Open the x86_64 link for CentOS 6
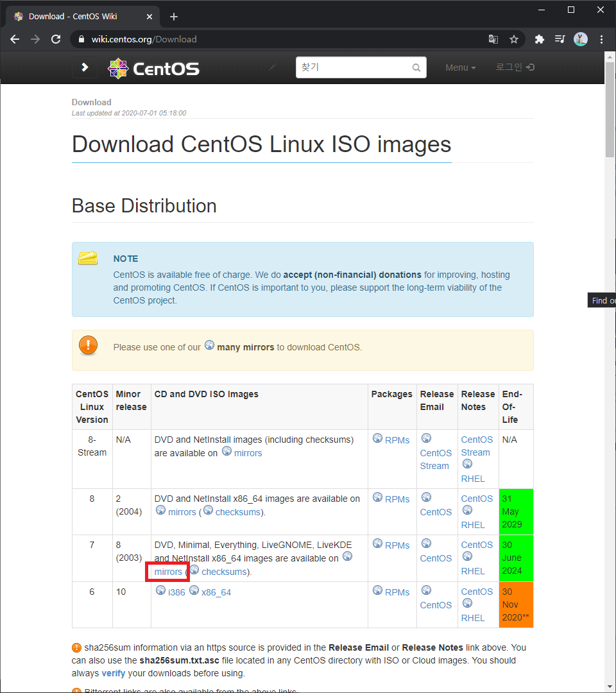The image size is (616, 693). 216,592
